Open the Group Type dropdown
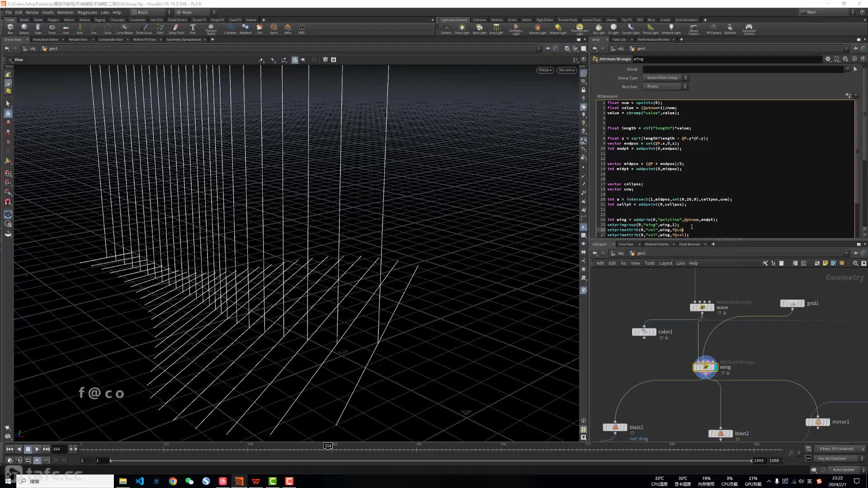 click(x=665, y=78)
